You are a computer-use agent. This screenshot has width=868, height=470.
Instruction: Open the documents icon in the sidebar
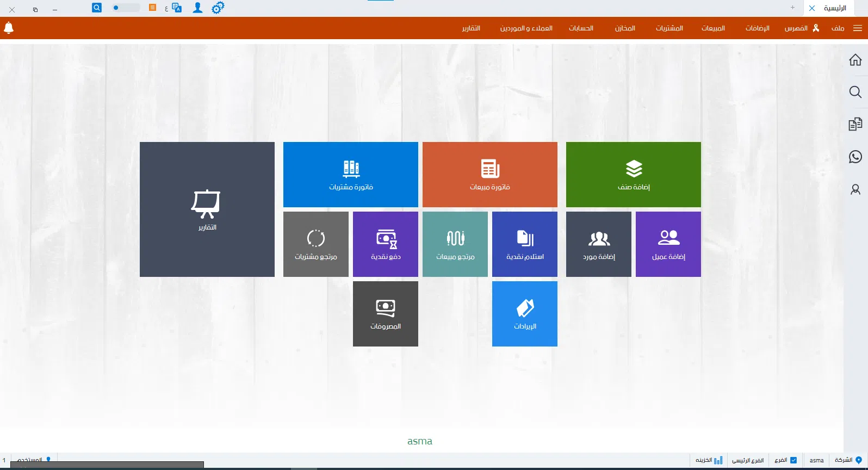(855, 125)
